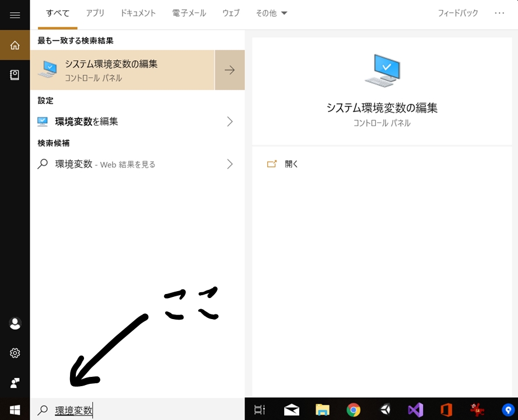Open the その他 dropdown
Image resolution: width=518 pixels, height=420 pixels.
pos(271,13)
